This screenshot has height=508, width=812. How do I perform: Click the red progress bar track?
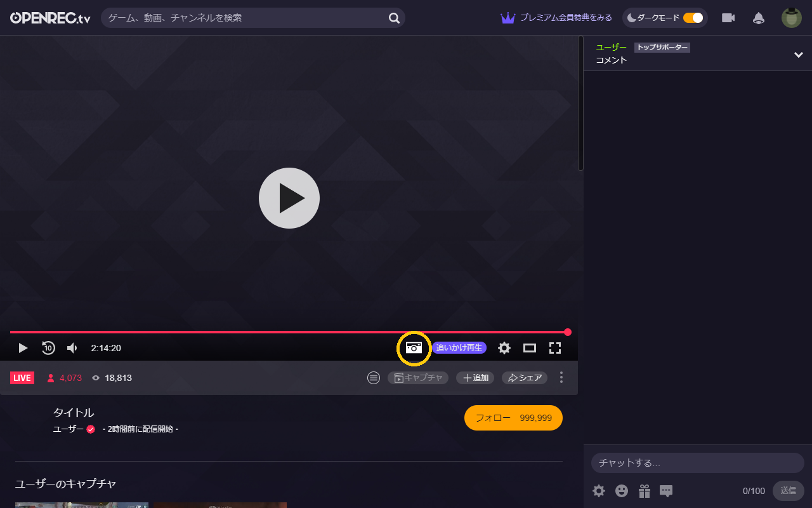coord(289,332)
